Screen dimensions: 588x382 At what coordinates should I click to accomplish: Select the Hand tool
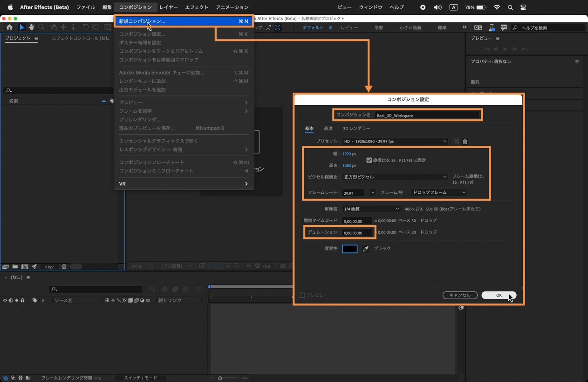click(x=31, y=27)
